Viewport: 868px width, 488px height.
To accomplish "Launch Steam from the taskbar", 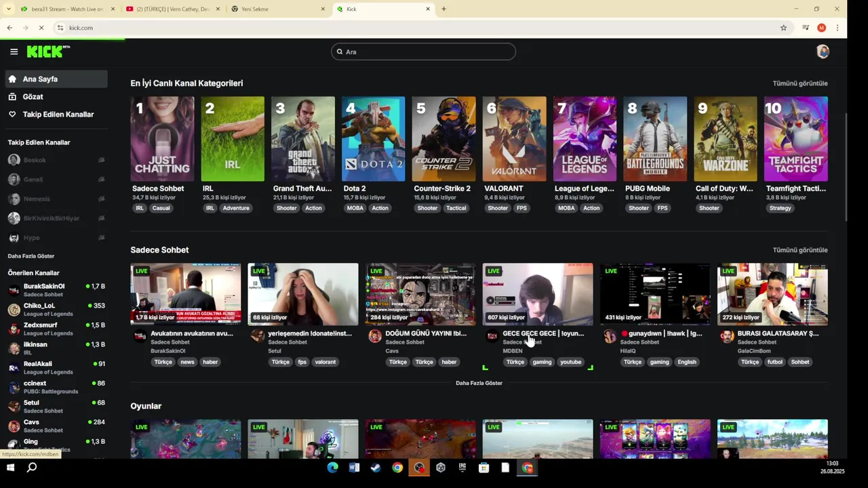I will pos(376,468).
